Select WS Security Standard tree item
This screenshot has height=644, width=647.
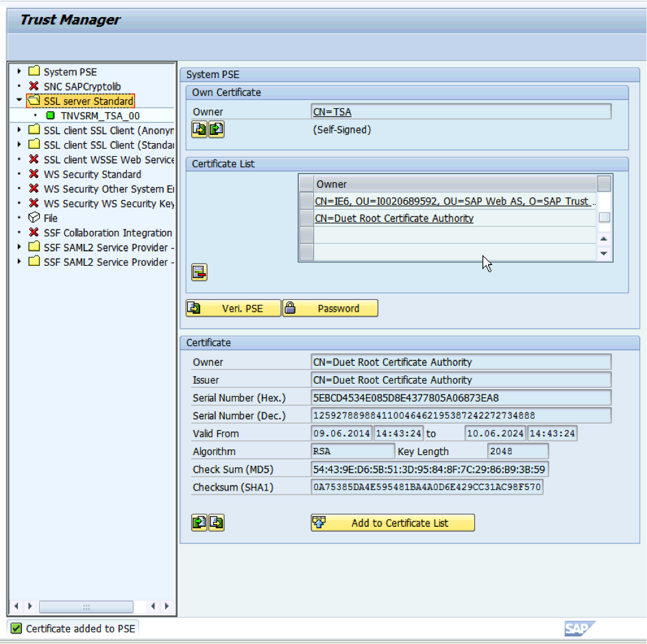click(x=93, y=174)
